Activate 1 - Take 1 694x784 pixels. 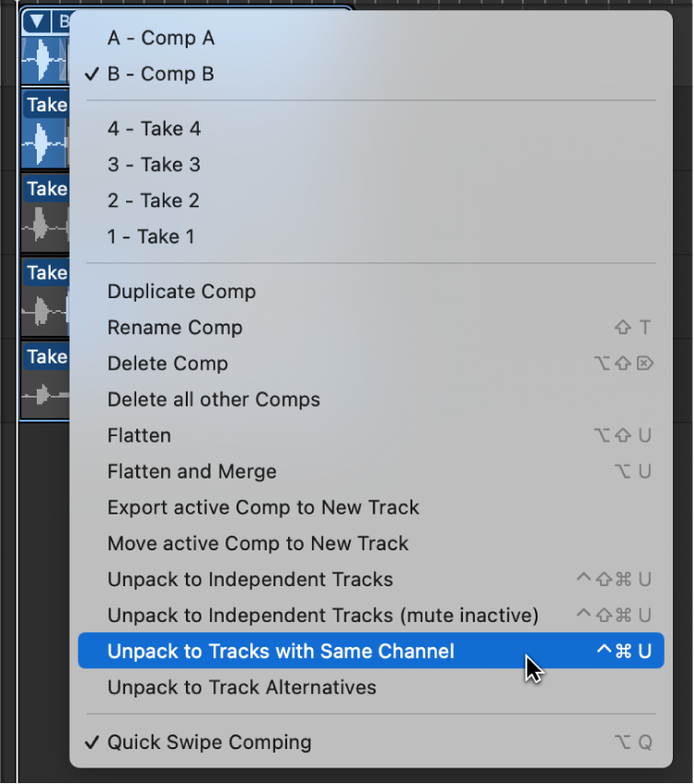point(150,236)
